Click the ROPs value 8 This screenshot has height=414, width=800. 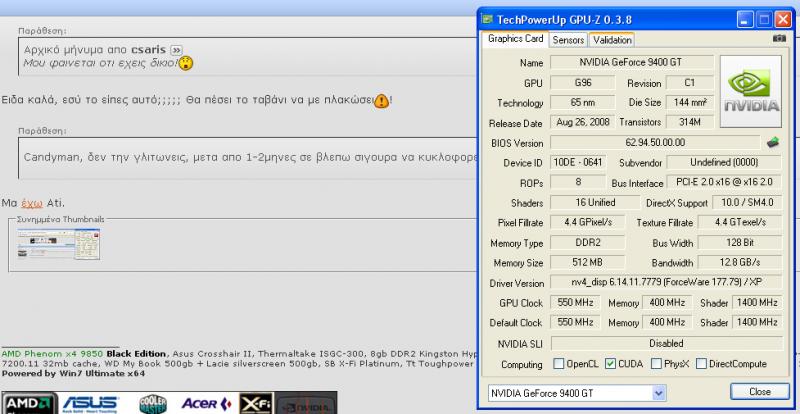[578, 182]
